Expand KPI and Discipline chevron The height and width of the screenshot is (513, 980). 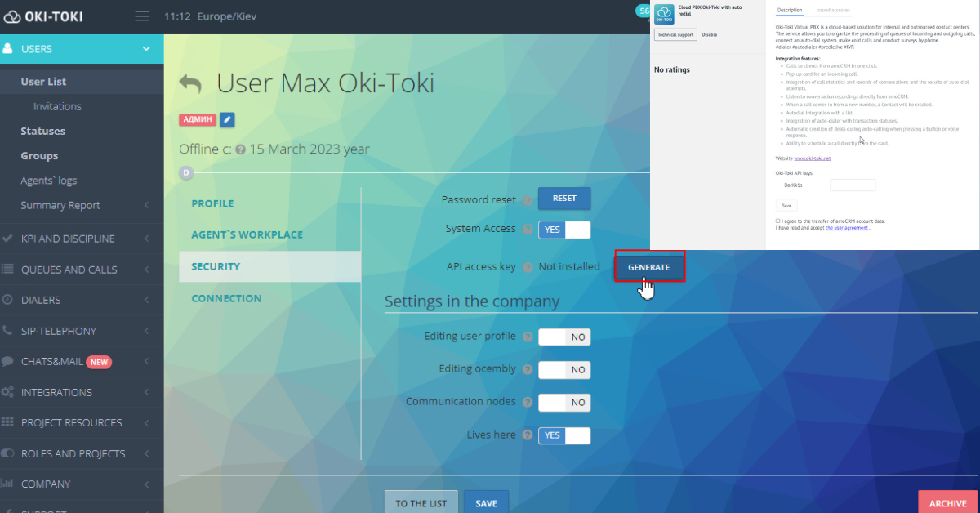point(146,239)
